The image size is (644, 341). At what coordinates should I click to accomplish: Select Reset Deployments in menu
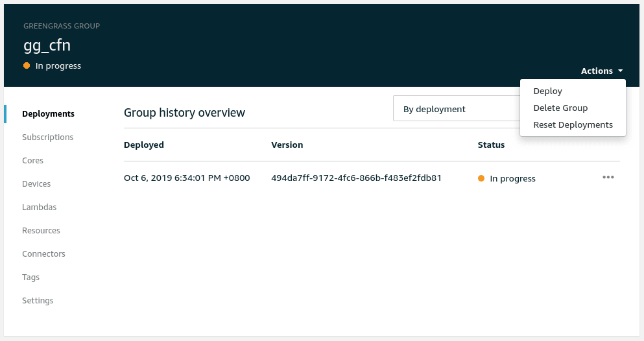point(573,125)
